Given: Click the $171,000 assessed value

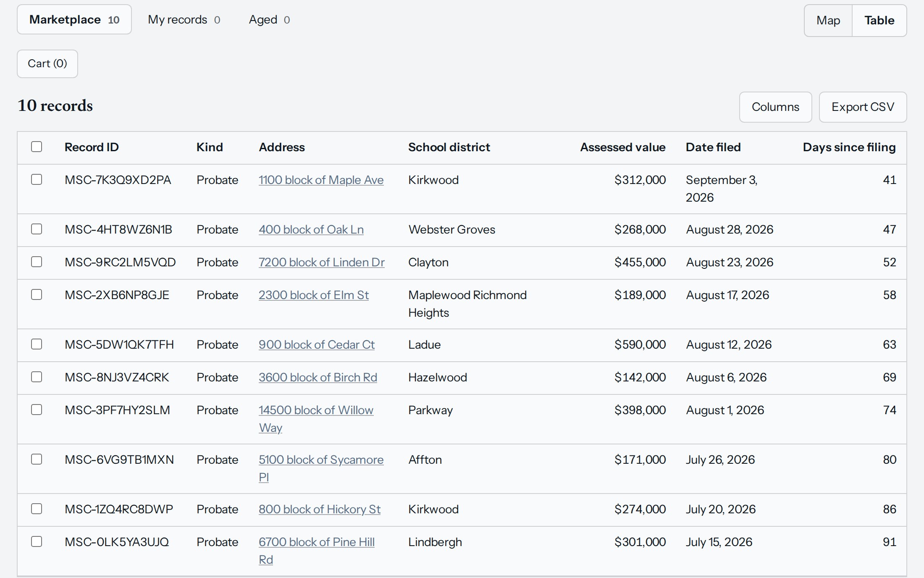Looking at the screenshot, I should point(640,460).
